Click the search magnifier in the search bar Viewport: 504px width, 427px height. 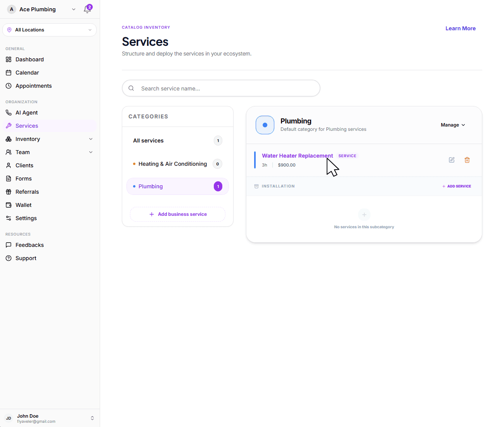click(131, 88)
